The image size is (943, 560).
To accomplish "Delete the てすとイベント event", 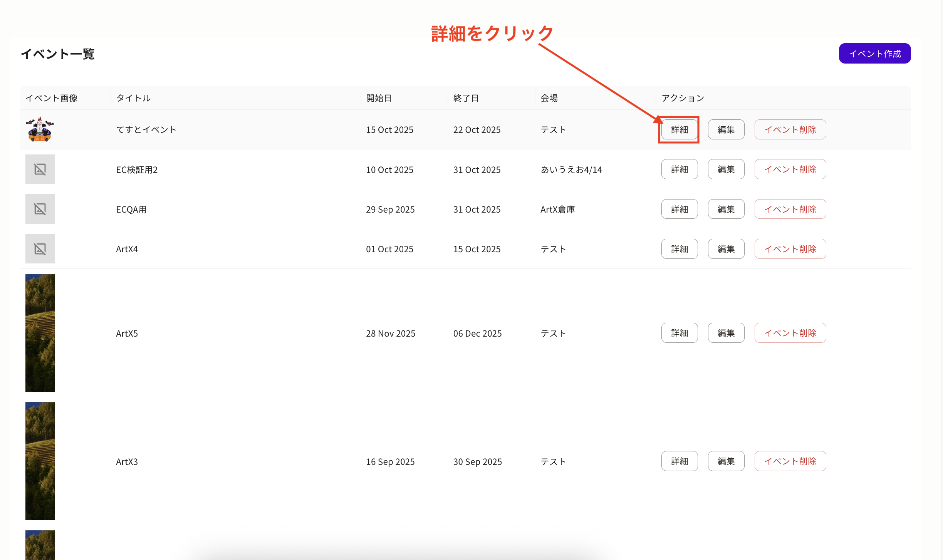I will click(790, 130).
